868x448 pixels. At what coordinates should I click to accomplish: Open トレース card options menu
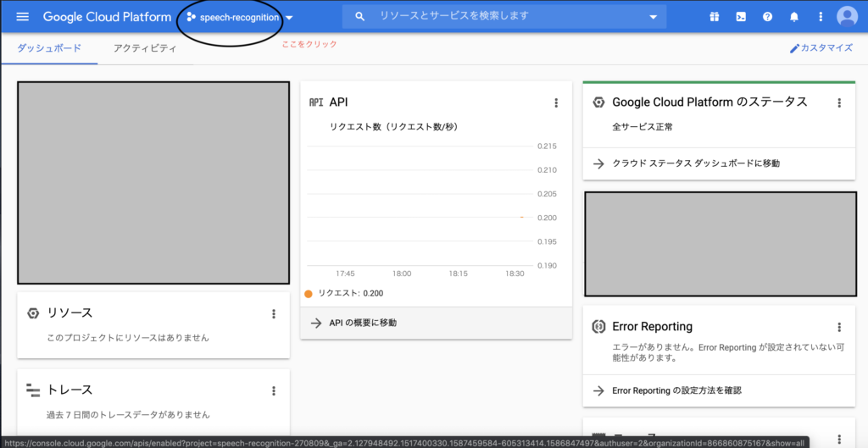(274, 391)
